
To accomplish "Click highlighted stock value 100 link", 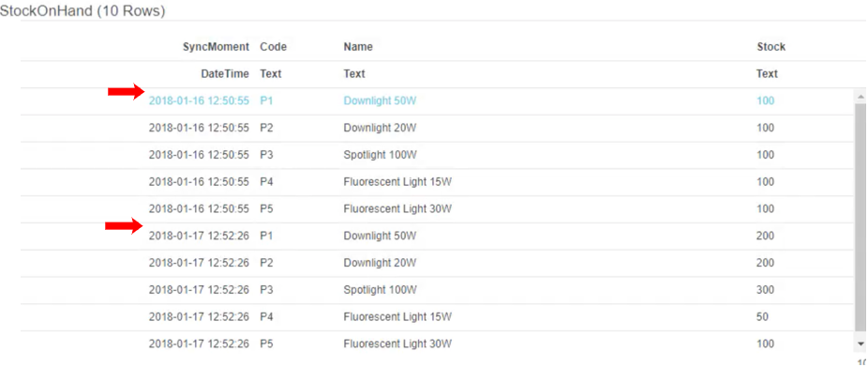I will (x=766, y=100).
